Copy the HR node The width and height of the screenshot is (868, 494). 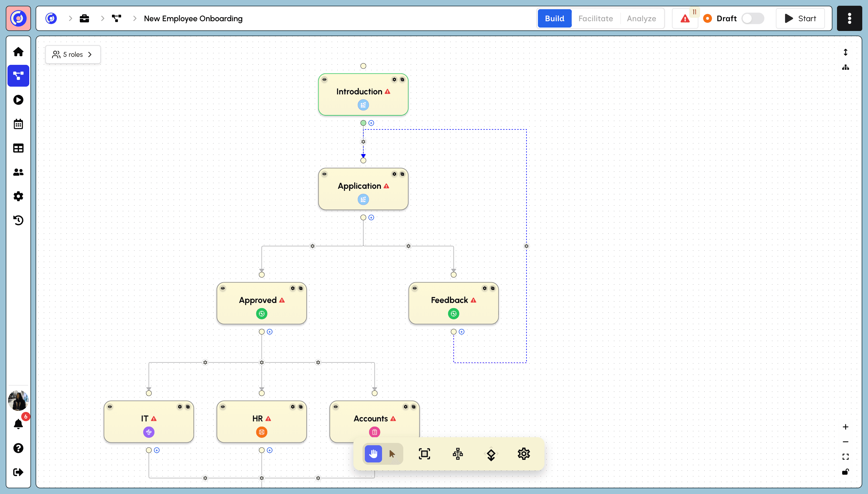301,407
